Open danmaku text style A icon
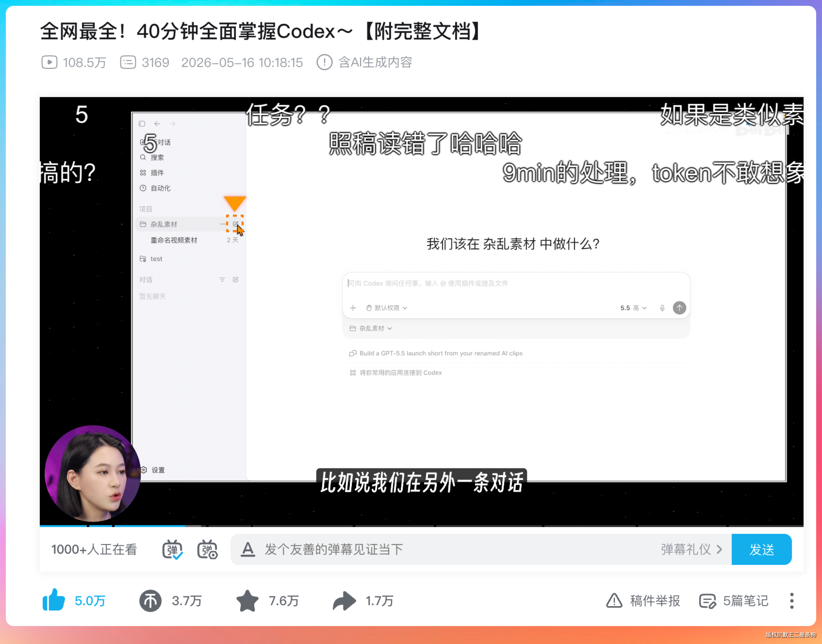 click(248, 549)
